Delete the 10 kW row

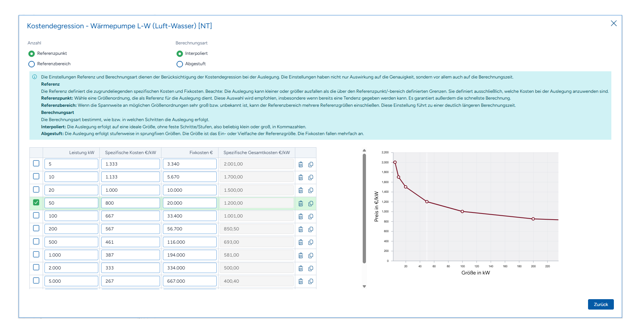coord(301,177)
